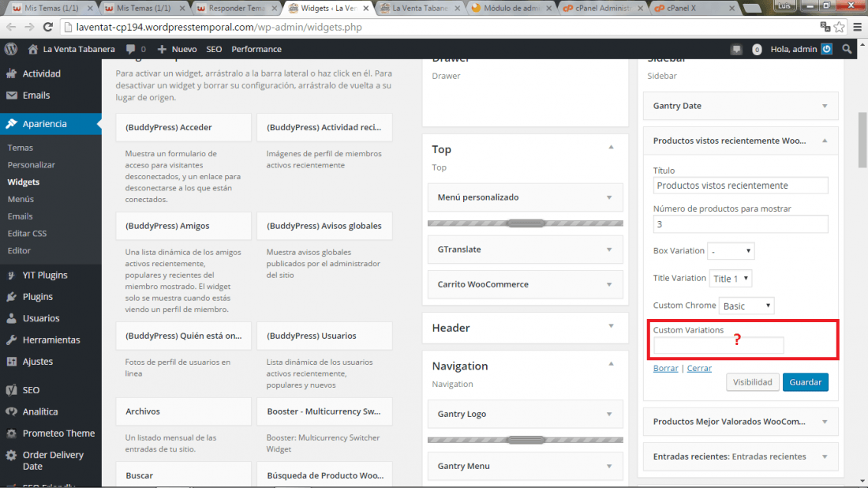
Task: Open the notifications icon near Hola, admin
Action: (x=736, y=49)
